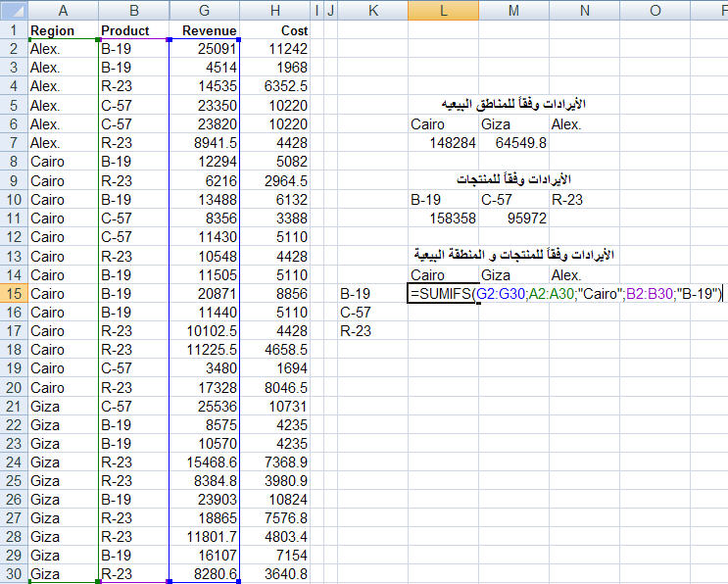
Task: Select column H header
Action: tap(275, 10)
